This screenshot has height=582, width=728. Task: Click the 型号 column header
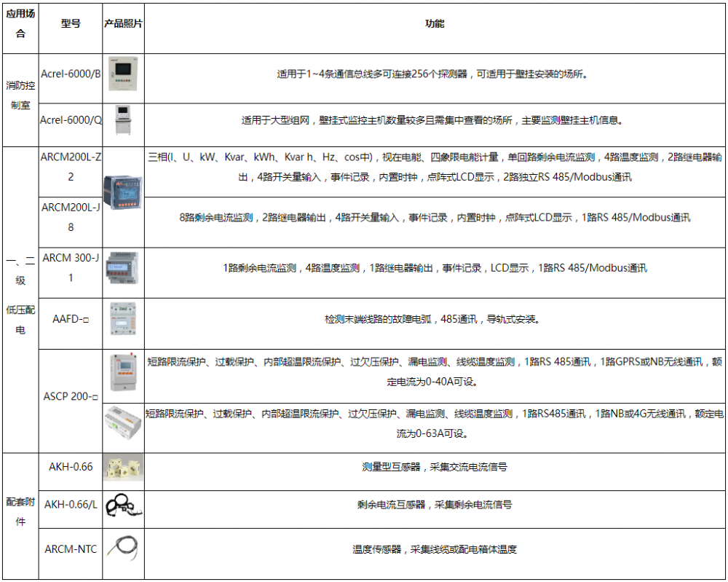tap(71, 24)
